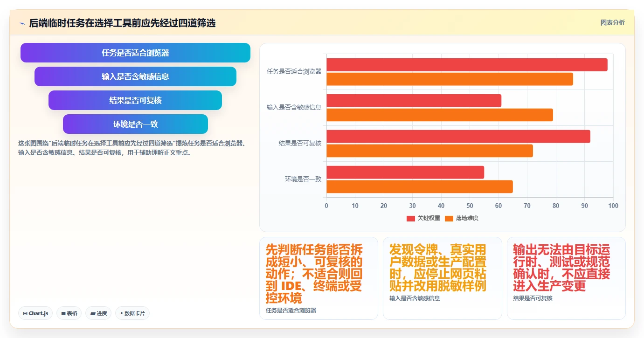The height and width of the screenshot is (338, 644).
Task: Click red bar for 任务是否适合浏览器
Action: click(x=467, y=65)
